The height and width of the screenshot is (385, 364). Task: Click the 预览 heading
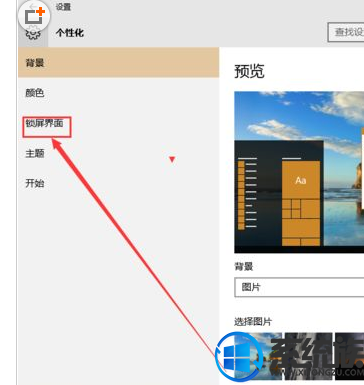click(x=249, y=71)
